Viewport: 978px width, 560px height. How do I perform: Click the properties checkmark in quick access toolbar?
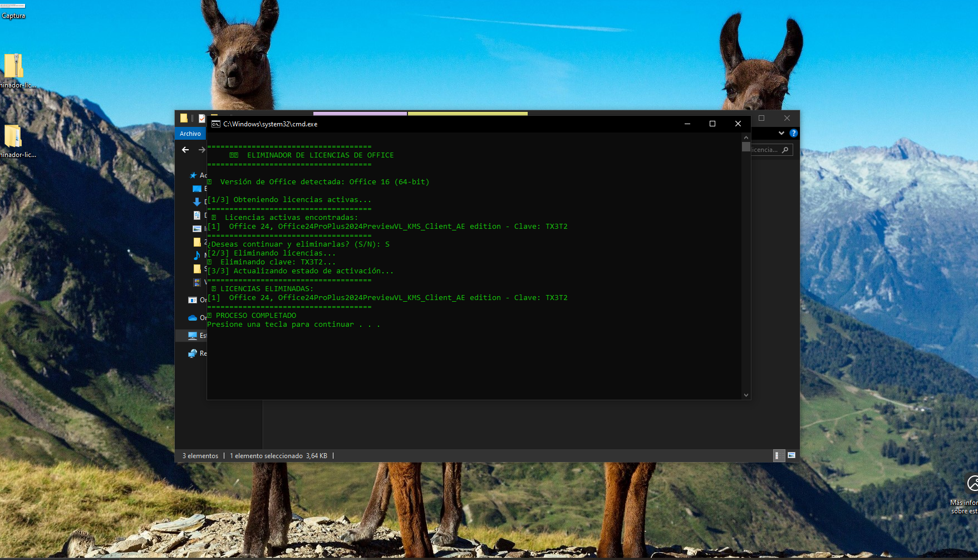202,118
